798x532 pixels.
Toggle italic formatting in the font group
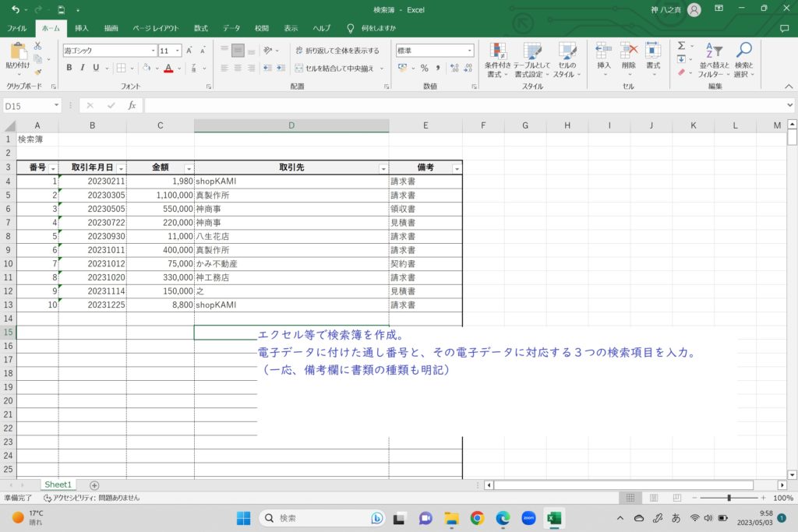tap(83, 68)
